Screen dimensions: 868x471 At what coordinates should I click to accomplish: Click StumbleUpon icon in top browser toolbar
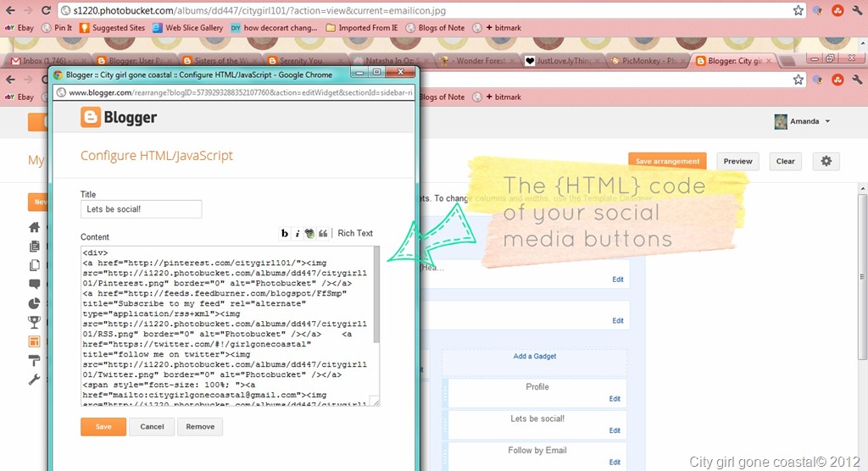click(x=837, y=10)
